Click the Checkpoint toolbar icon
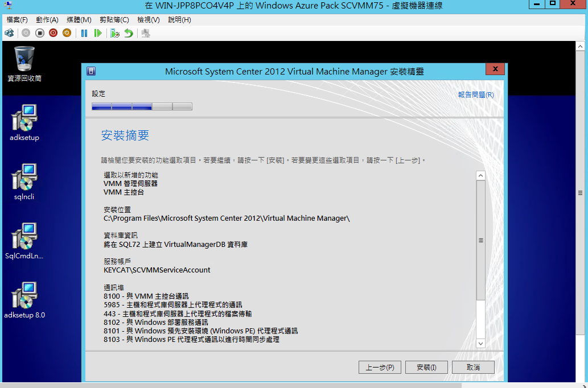The height and width of the screenshot is (388, 588). point(115,33)
